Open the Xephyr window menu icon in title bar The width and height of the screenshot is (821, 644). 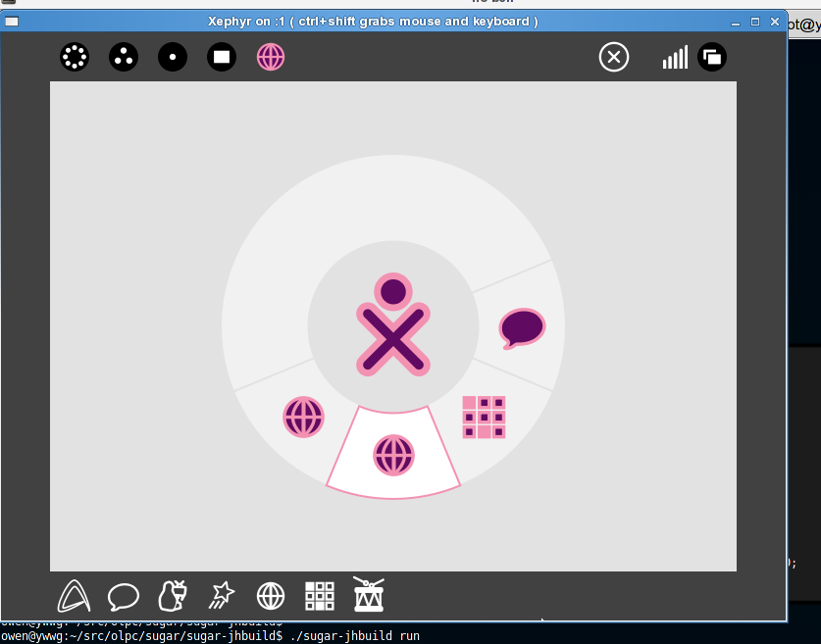(12, 22)
